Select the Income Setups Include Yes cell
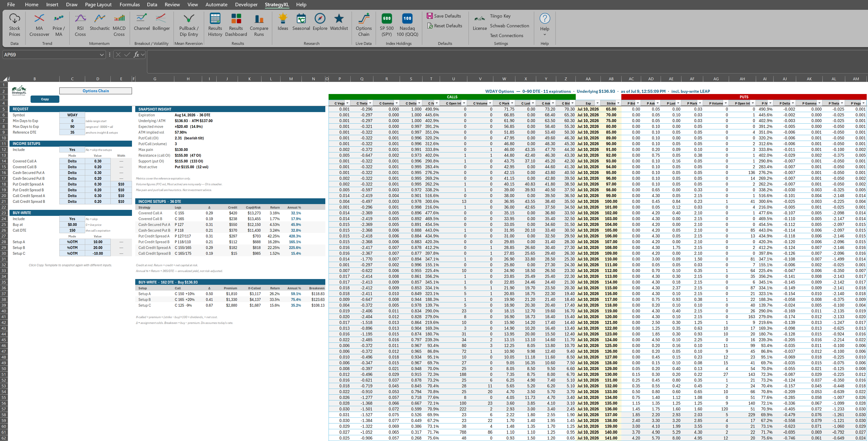 [x=72, y=149]
